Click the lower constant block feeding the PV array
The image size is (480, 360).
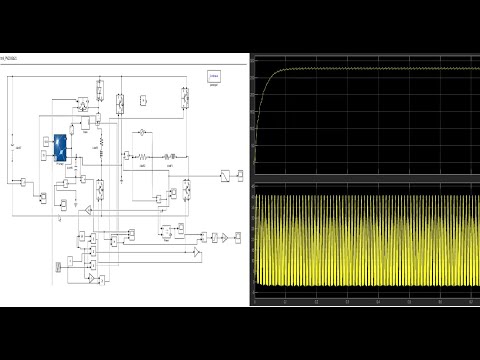(x=44, y=155)
